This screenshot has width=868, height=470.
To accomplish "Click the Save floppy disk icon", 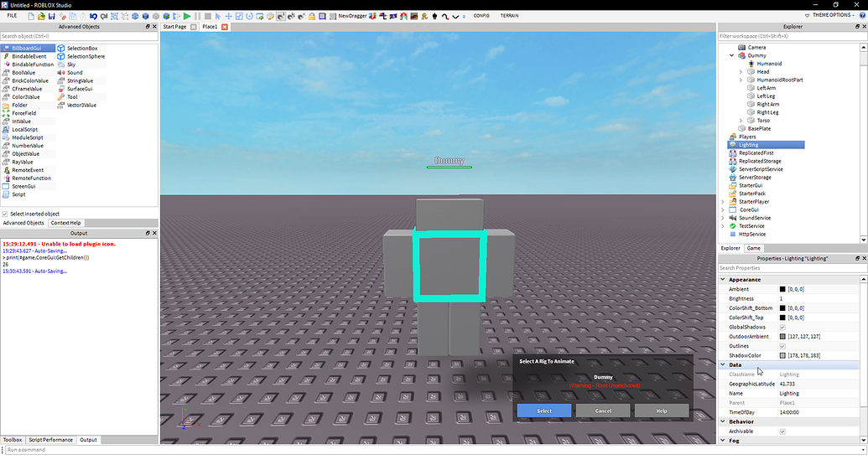I will [x=51, y=16].
